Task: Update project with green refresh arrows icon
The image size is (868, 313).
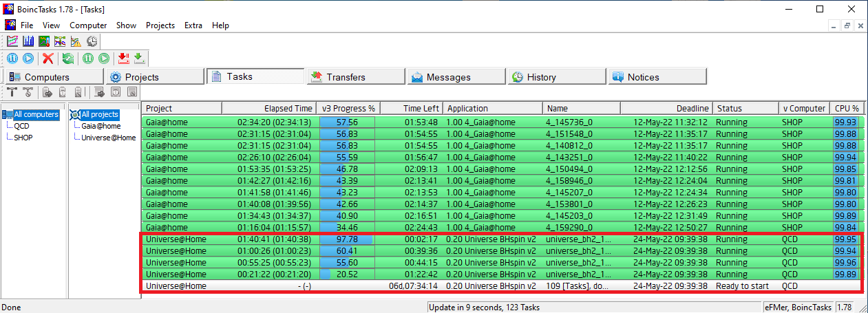Action: [67, 59]
